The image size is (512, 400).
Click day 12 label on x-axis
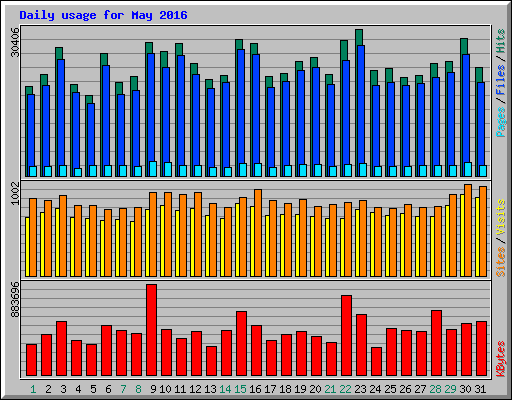pyautogui.click(x=195, y=389)
